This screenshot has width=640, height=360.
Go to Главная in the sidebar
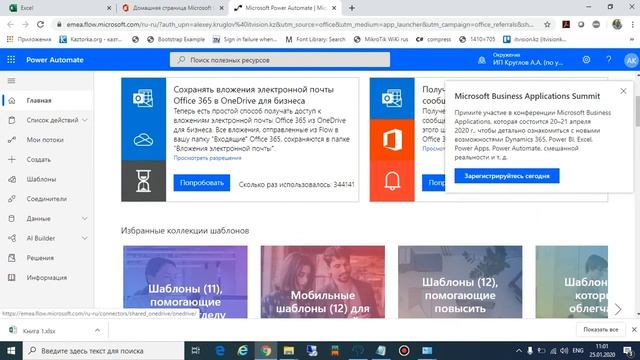tap(47, 100)
